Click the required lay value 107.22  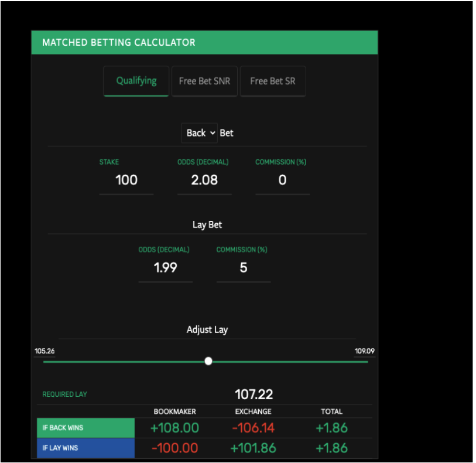point(254,394)
